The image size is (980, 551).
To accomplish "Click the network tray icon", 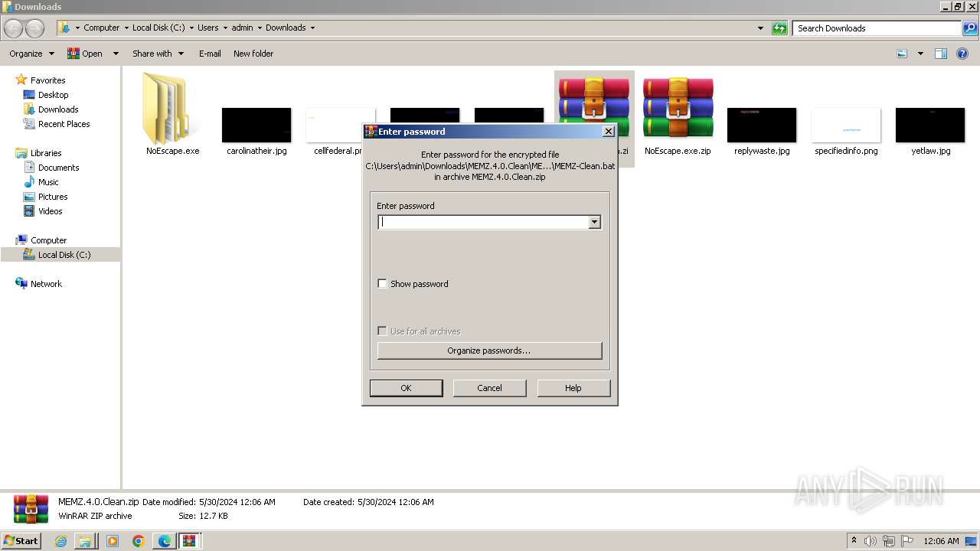I will point(890,541).
